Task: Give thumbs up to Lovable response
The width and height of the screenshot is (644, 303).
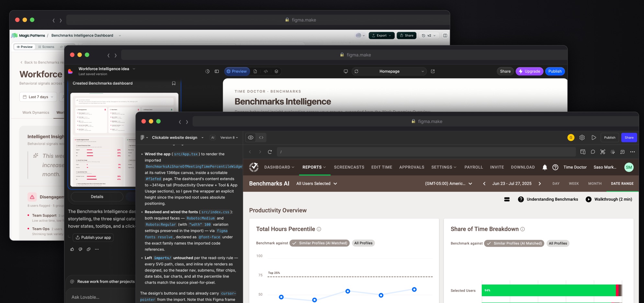Action: [72, 249]
